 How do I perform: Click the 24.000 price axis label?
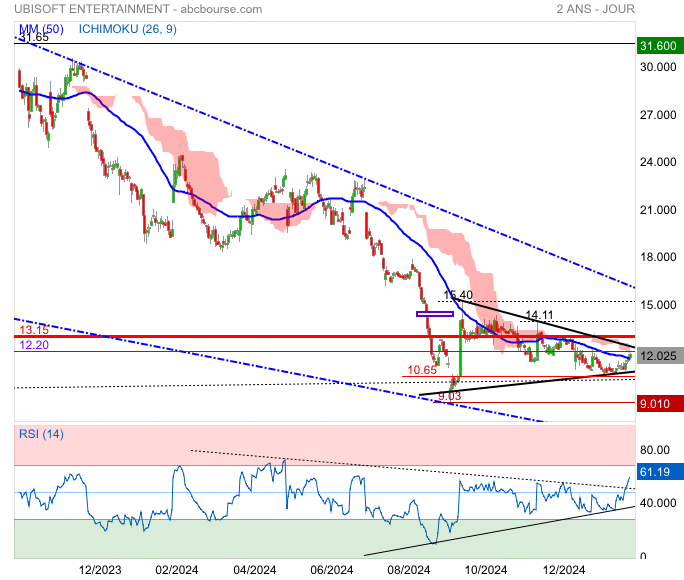click(658, 162)
